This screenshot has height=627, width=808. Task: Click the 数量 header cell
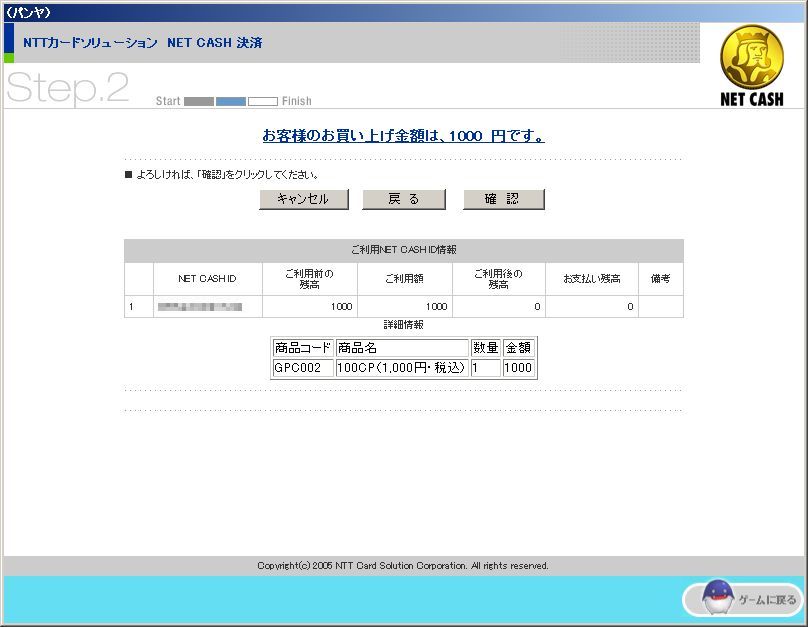485,348
